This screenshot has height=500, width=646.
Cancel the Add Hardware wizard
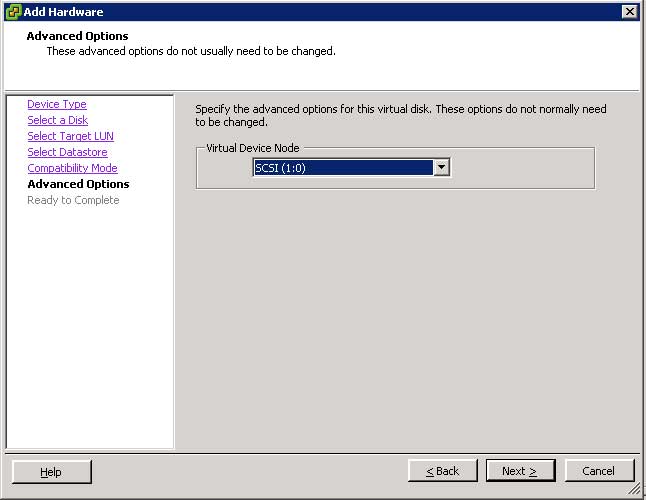(599, 471)
